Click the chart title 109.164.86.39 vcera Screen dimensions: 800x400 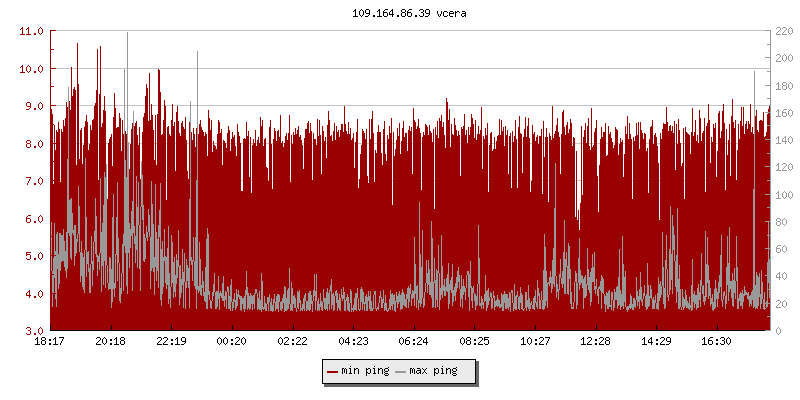click(x=409, y=13)
